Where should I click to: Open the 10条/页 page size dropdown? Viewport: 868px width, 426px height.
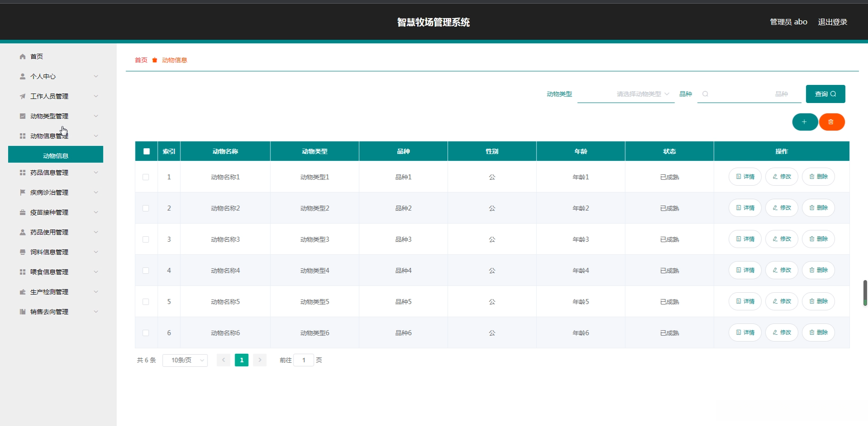185,360
